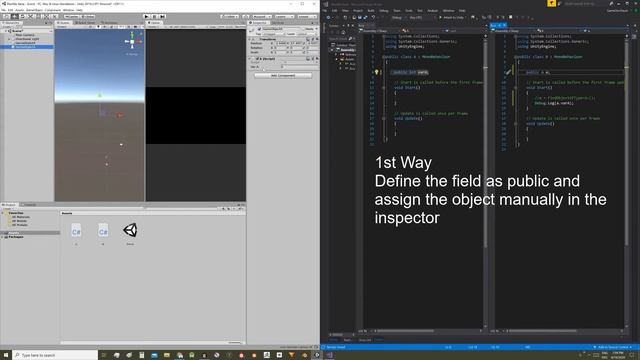
Task: Select Unity's Move tool in the toolbar
Action: [x=14, y=16]
